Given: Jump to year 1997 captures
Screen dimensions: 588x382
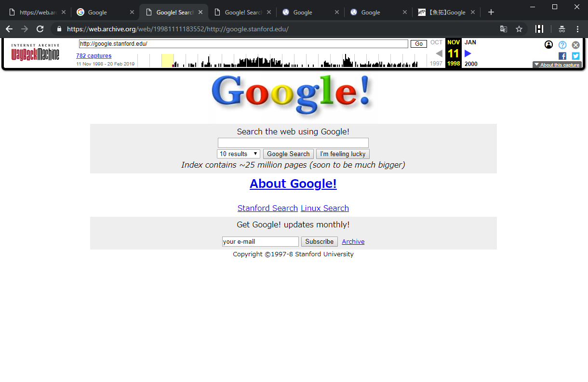Looking at the screenshot, I should tap(436, 64).
